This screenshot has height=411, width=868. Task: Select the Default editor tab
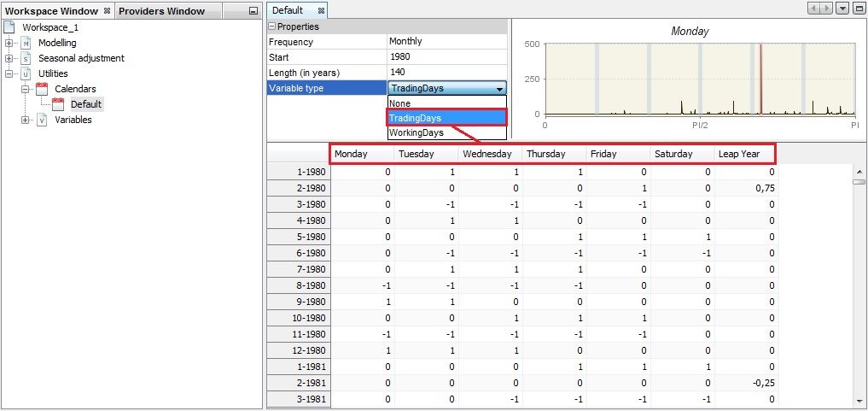(288, 10)
